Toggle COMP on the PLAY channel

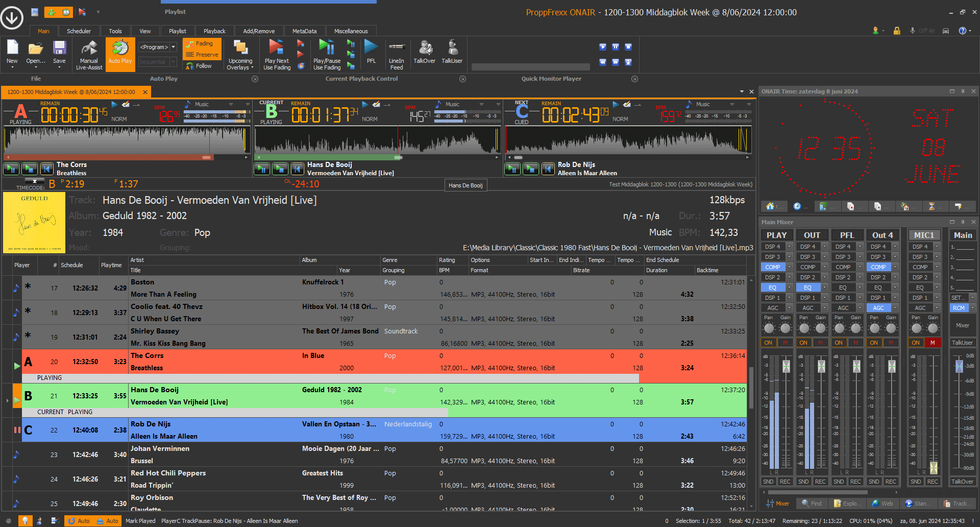point(772,267)
